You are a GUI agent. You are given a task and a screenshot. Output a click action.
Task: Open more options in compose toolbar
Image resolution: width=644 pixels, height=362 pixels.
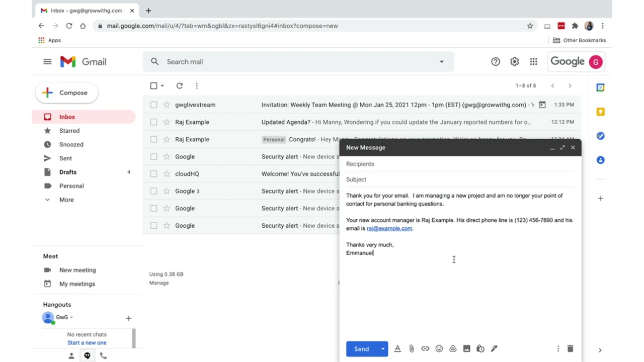click(x=558, y=348)
